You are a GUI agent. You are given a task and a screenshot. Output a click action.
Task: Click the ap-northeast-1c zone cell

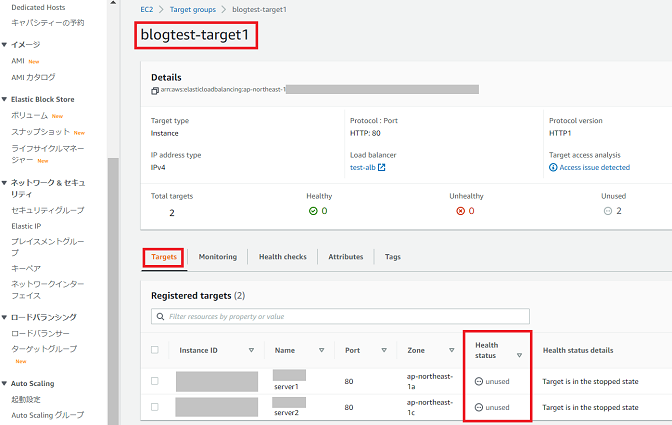[x=429, y=407]
